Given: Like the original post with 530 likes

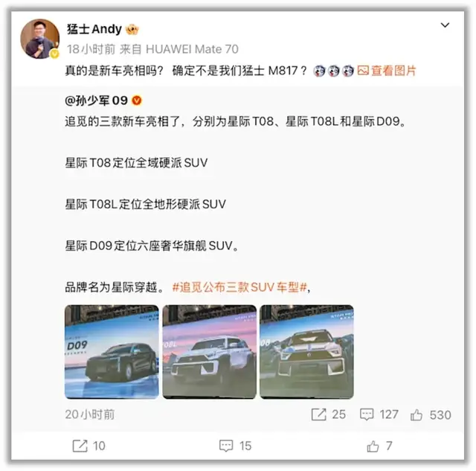Looking at the screenshot, I should coord(416,414).
